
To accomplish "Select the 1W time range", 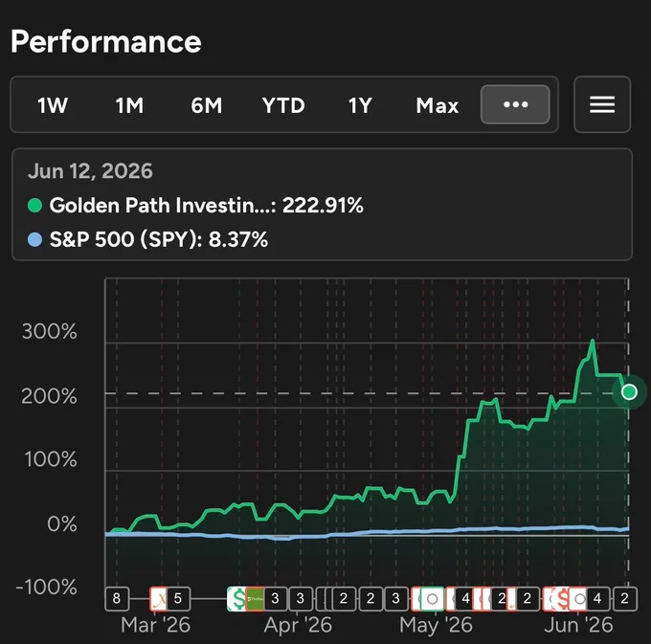I will coord(53,105).
